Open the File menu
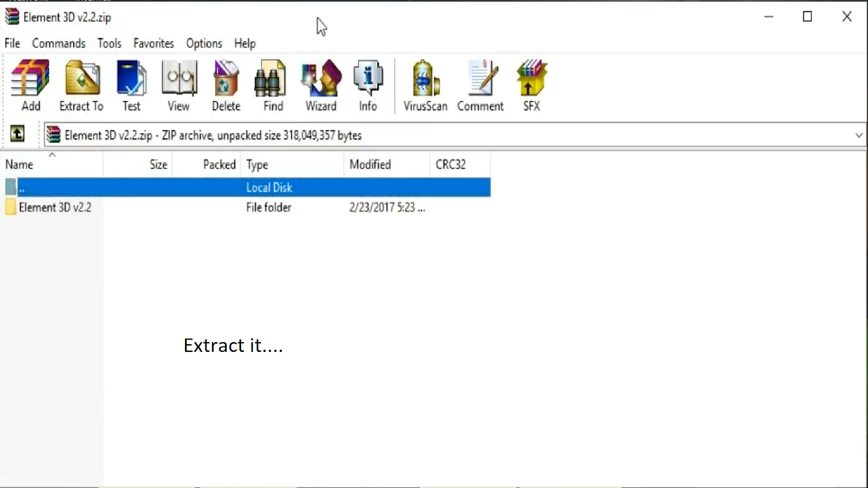Screen dimensions: 868x488 click(x=12, y=43)
